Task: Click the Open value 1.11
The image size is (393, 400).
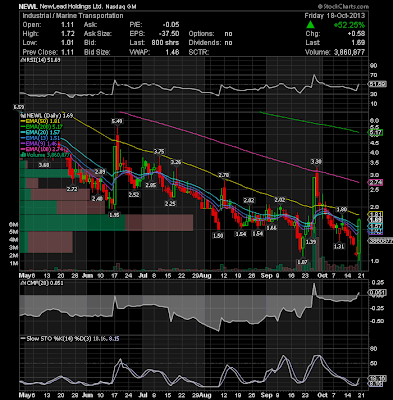Action: pos(68,25)
